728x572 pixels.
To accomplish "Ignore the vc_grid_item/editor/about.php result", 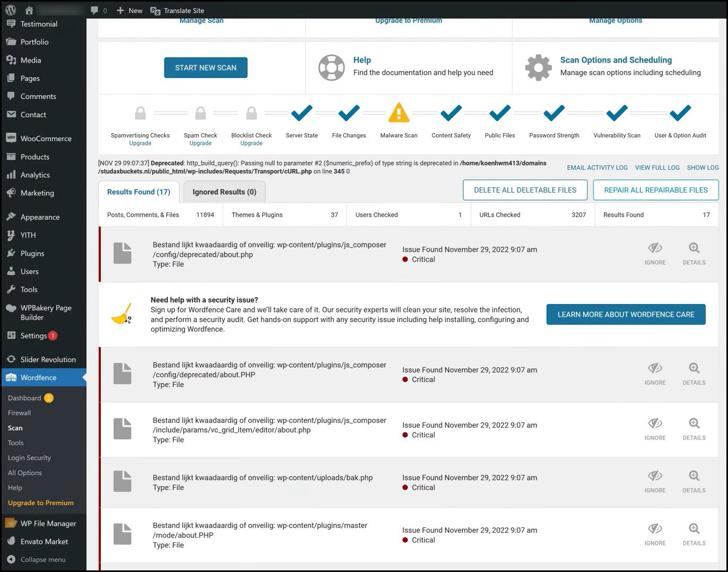I will 655,429.
